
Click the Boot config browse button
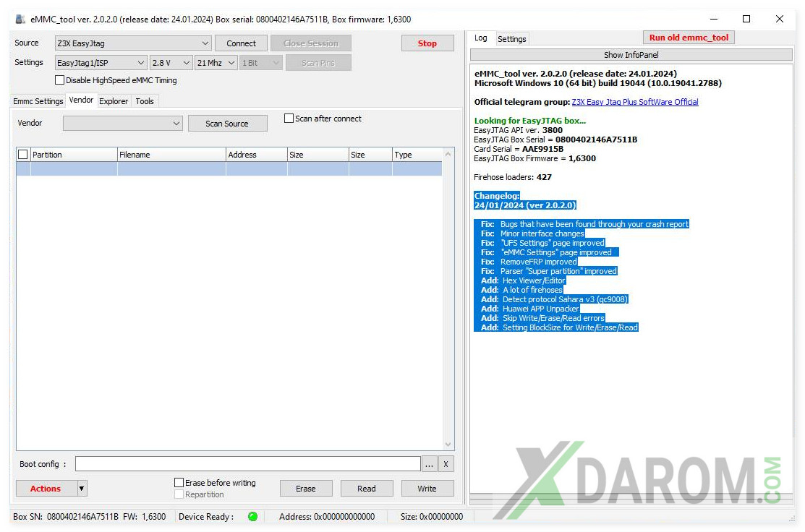[x=430, y=464]
